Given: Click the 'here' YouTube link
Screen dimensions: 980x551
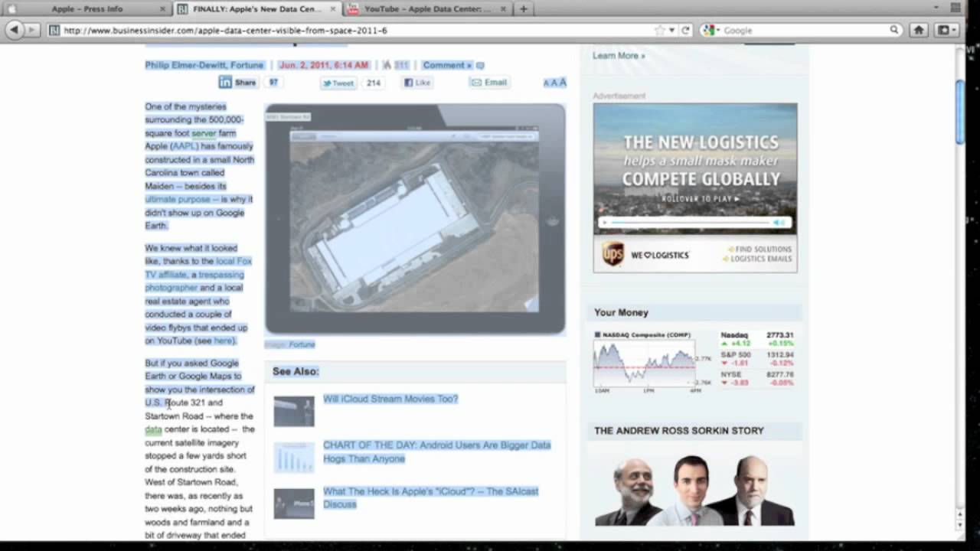Looking at the screenshot, I should [x=223, y=341].
